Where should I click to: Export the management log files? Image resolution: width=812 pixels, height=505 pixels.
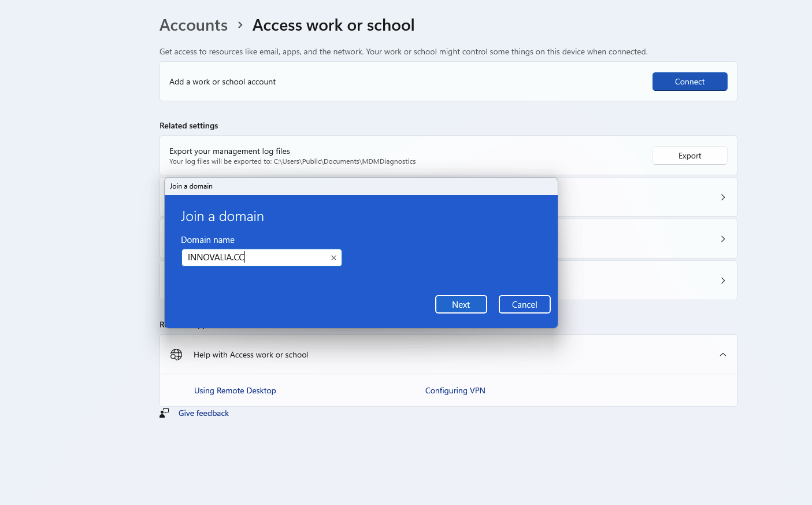[x=689, y=156]
